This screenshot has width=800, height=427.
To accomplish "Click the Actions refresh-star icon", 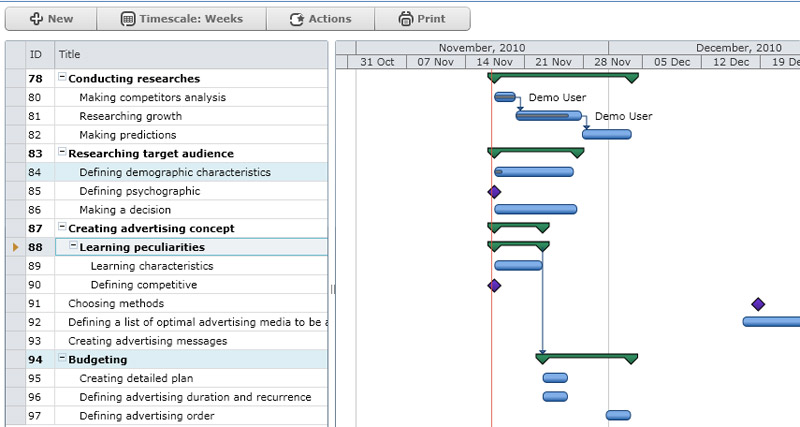I will (297, 19).
